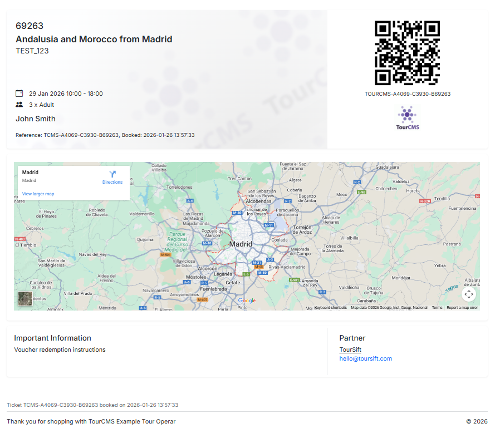Screen dimensions: 500x448
Task: Click the Partner heading
Action: point(352,338)
